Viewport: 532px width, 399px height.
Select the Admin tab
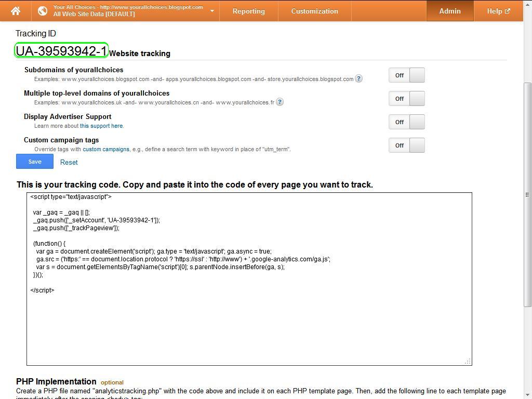(450, 11)
